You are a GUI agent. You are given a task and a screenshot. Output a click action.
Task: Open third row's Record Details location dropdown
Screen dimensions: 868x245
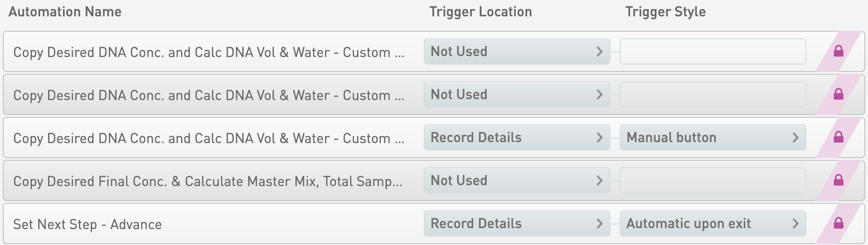point(517,137)
